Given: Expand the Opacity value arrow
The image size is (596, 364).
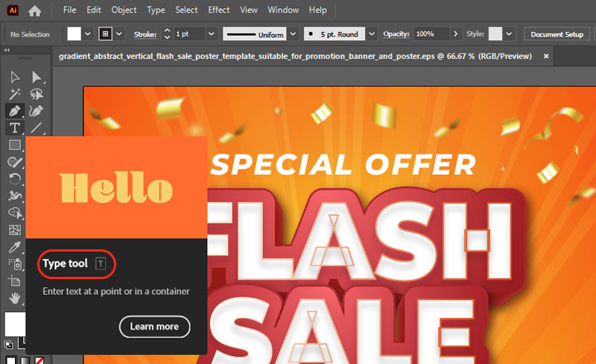Looking at the screenshot, I should tap(456, 34).
